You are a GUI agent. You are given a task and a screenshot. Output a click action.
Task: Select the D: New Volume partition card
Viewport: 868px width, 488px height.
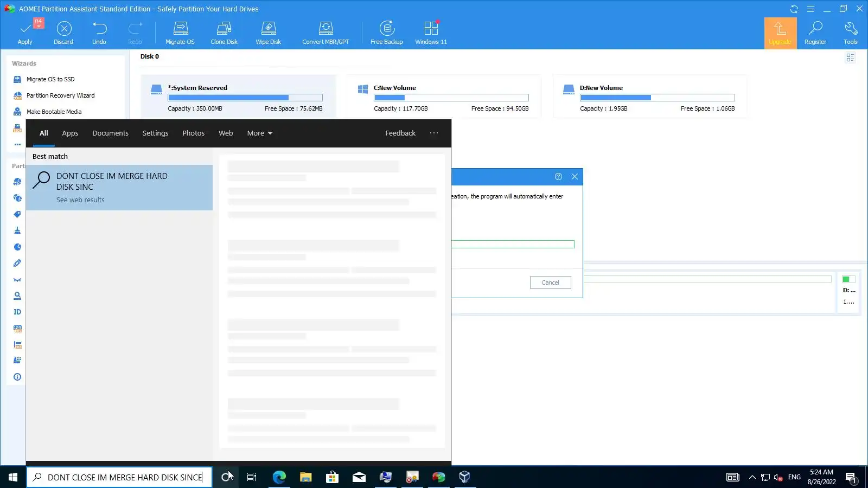click(x=650, y=97)
